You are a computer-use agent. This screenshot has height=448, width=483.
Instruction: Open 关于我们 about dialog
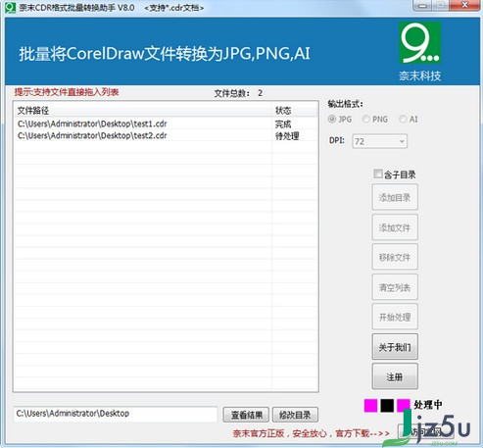coord(395,347)
